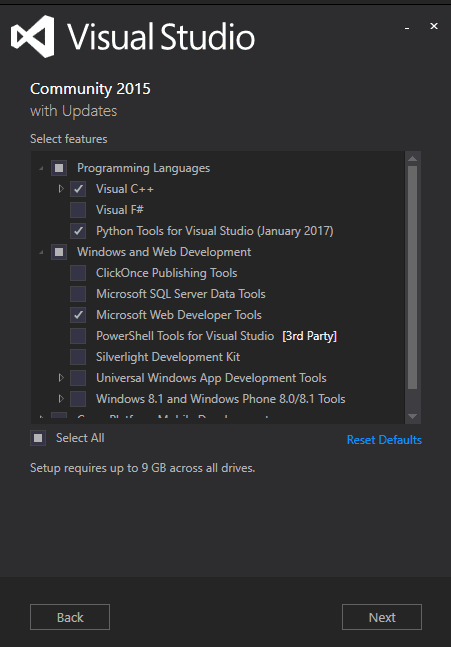This screenshot has height=647, width=451.
Task: Toggle the Select All checkbox
Action: click(38, 438)
